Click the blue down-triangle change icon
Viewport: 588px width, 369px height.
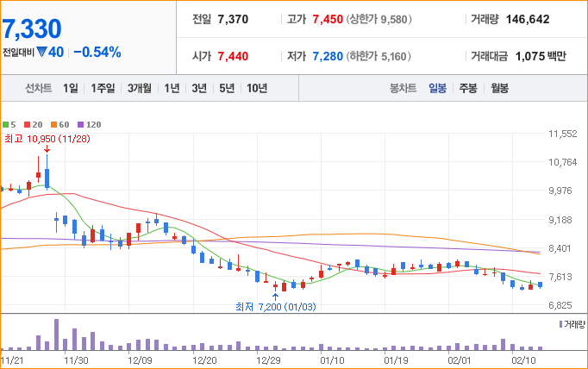click(41, 52)
